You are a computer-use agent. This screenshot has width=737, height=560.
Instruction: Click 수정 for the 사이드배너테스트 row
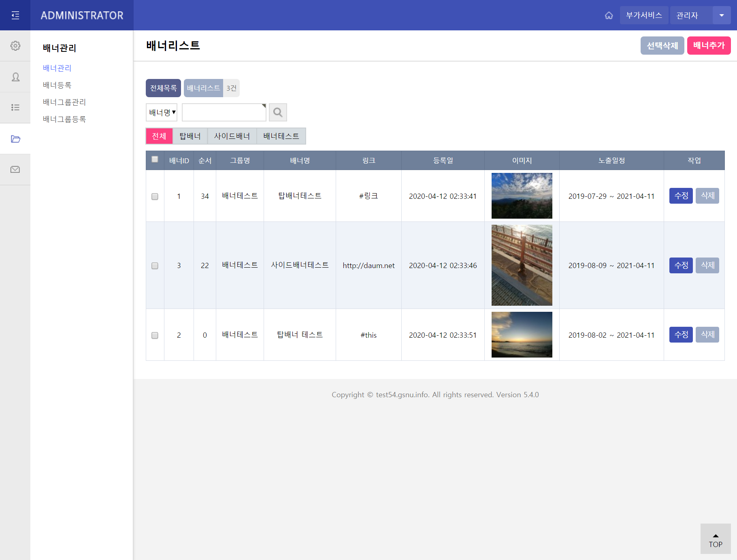(681, 265)
